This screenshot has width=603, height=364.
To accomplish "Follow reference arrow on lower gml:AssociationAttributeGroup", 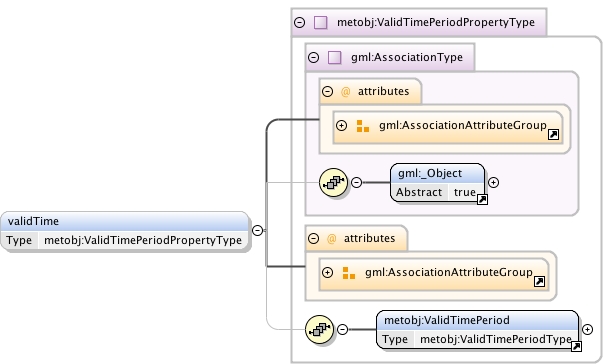I will click(x=540, y=282).
